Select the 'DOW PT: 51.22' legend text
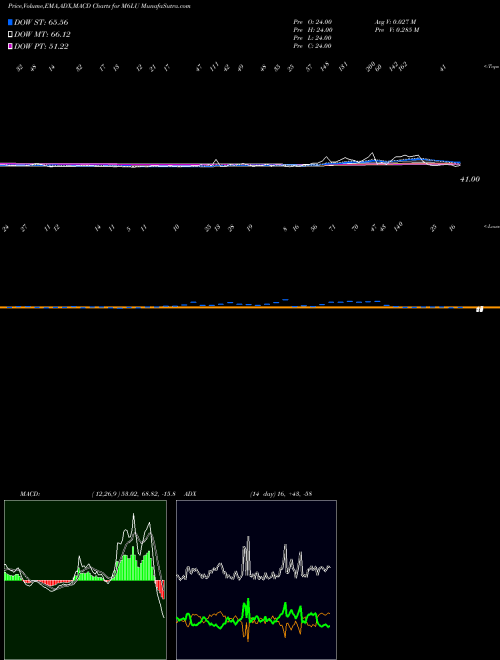This screenshot has width=500, height=660. (41, 46)
